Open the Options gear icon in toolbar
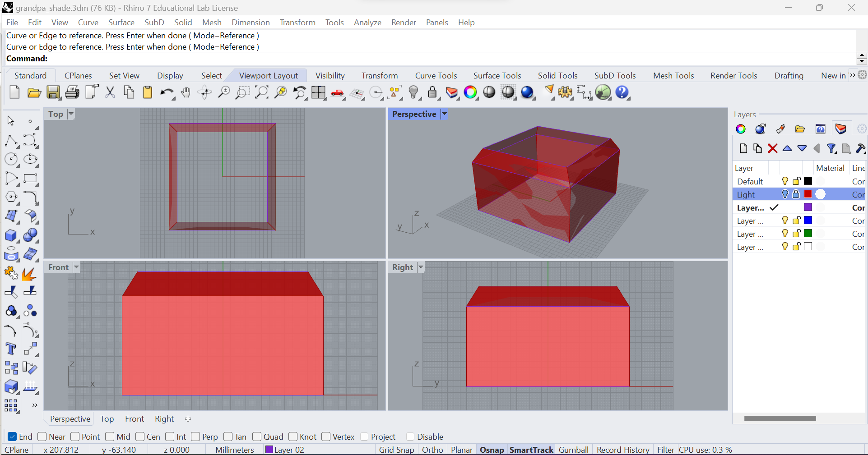This screenshot has width=868, height=455. click(565, 92)
